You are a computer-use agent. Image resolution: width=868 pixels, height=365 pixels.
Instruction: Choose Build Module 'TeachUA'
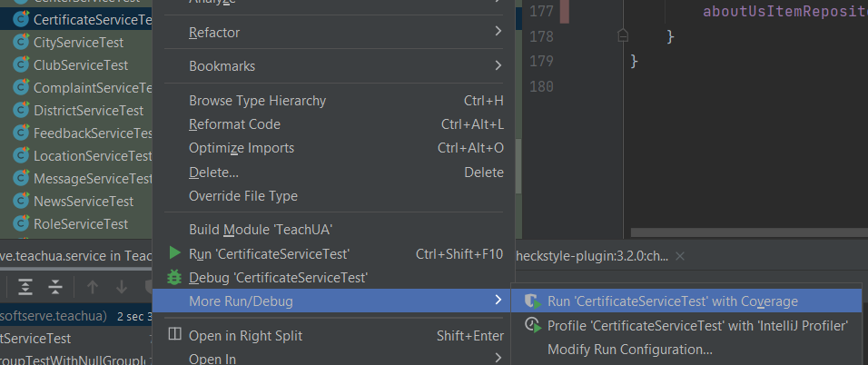(336, 230)
